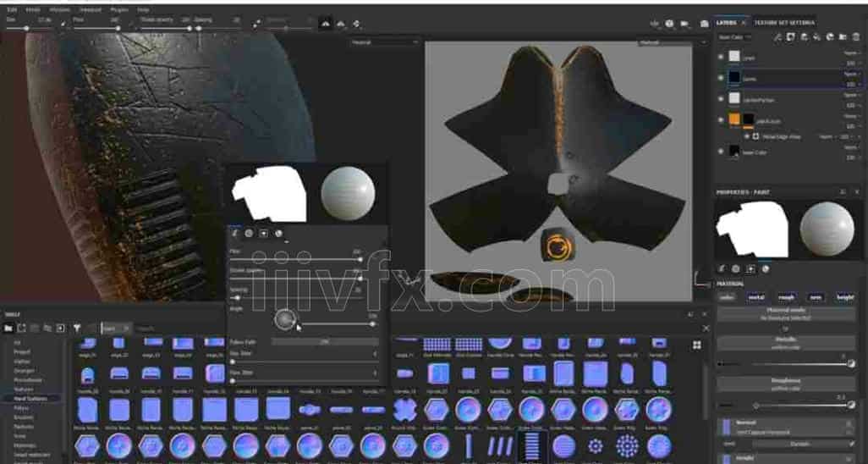The width and height of the screenshot is (868, 464).
Task: Click the brush icon in the Properties Paint panel
Action: (x=722, y=269)
